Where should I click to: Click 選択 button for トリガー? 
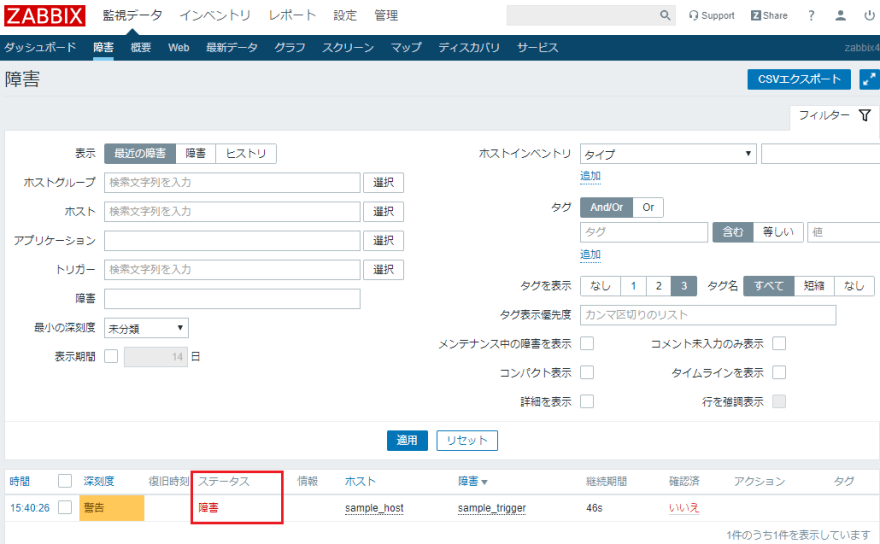[x=383, y=270]
